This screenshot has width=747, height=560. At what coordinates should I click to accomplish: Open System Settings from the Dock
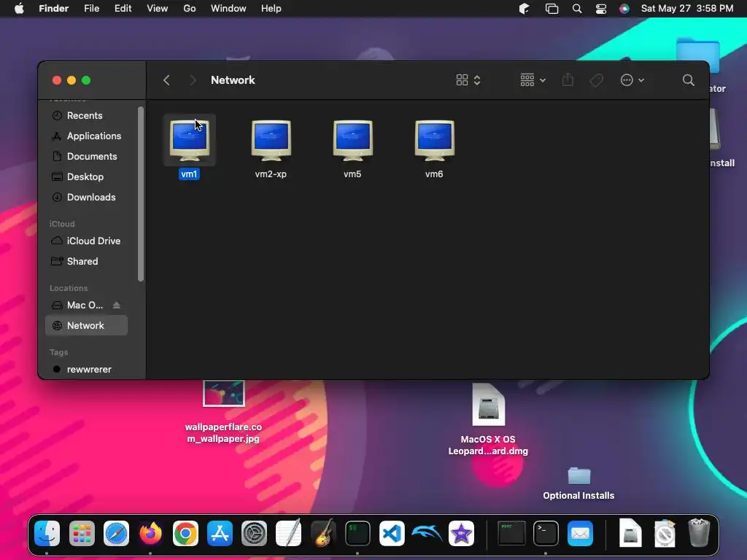click(254, 533)
